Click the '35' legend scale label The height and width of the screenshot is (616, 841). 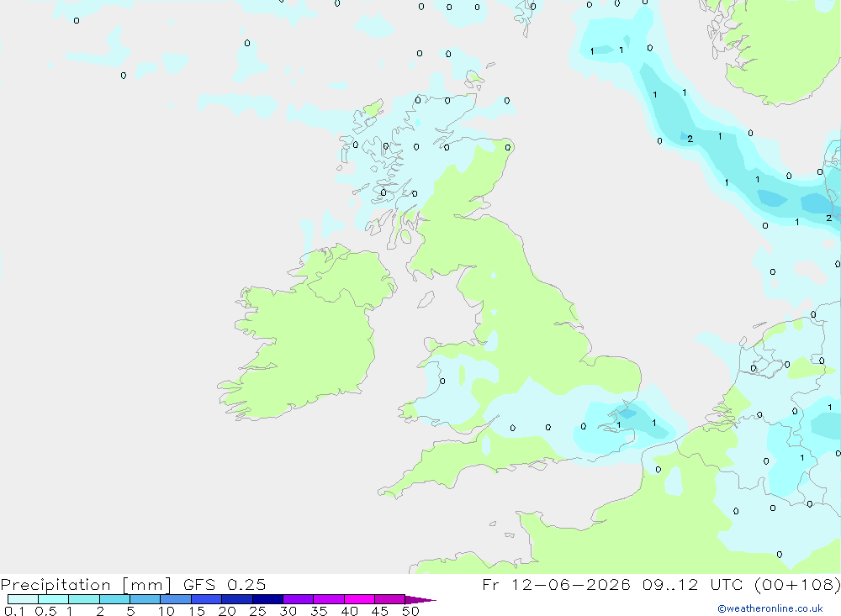pos(319,611)
